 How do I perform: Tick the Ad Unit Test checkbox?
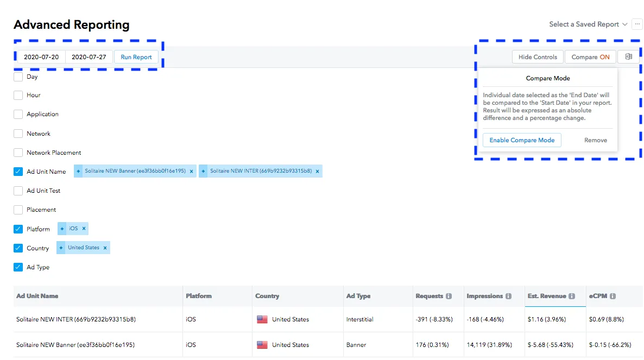pos(18,191)
